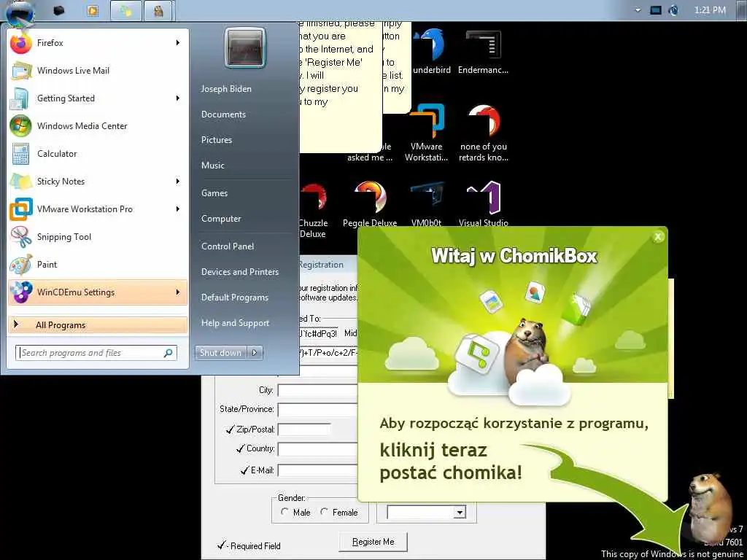Open Help and Support
The image size is (747, 560).
(235, 323)
